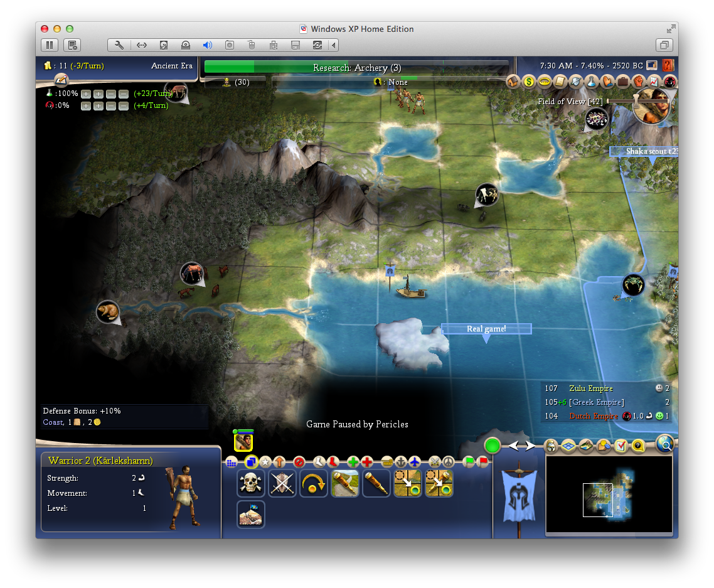Toggle the scoreboard checklist button
714x588 pixels.
[621, 446]
